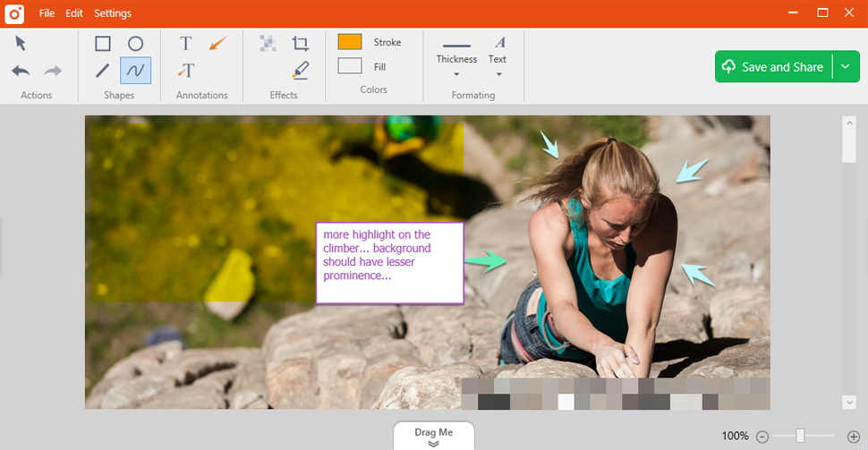Select the pointer selection tool
The height and width of the screenshot is (450, 868).
coord(21,43)
